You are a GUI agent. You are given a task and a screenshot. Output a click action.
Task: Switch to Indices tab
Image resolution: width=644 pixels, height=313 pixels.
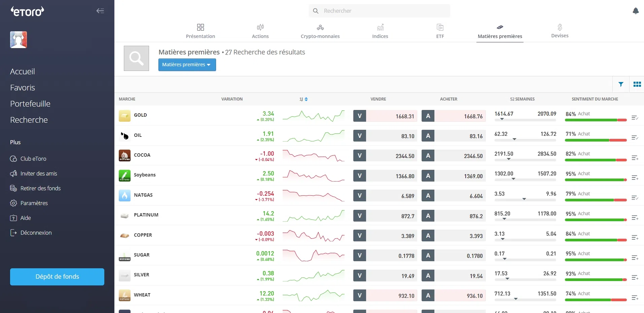click(380, 31)
